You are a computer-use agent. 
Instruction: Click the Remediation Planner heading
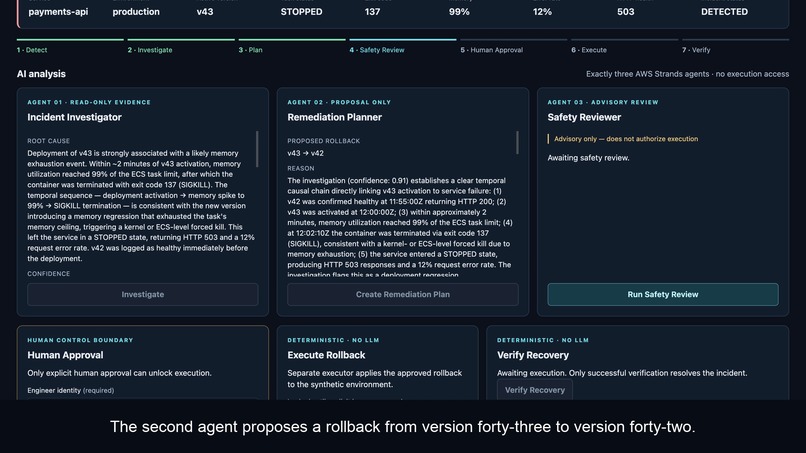335,117
